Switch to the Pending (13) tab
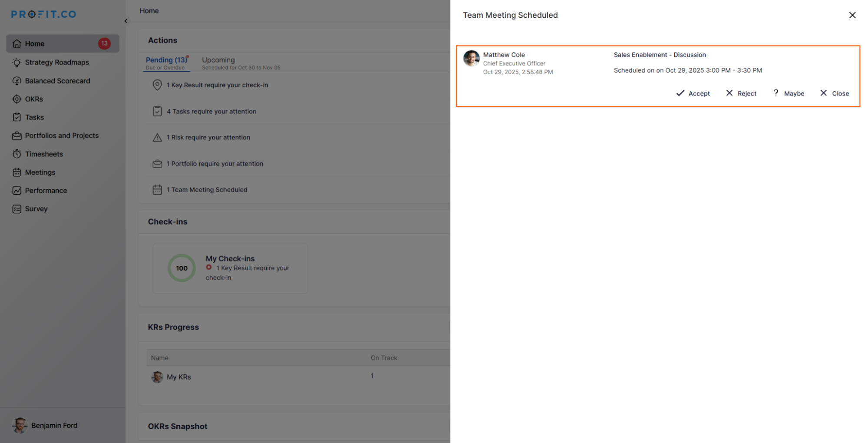The image size is (868, 443). click(167, 63)
